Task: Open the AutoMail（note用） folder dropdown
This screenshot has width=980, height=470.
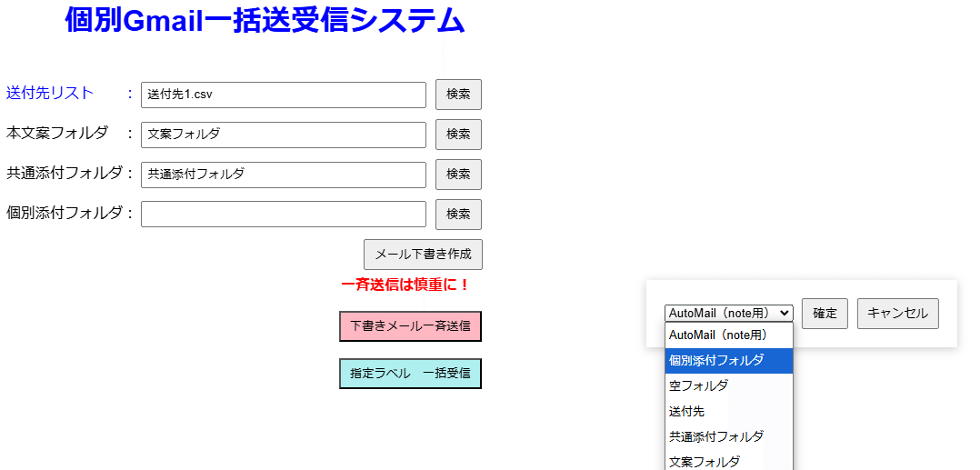Action: coord(729,313)
